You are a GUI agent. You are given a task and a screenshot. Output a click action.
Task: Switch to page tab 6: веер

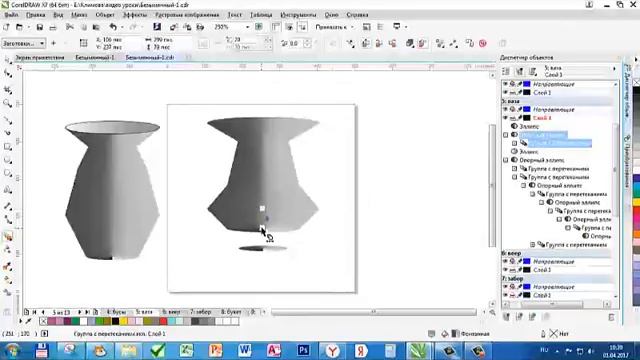click(171, 312)
